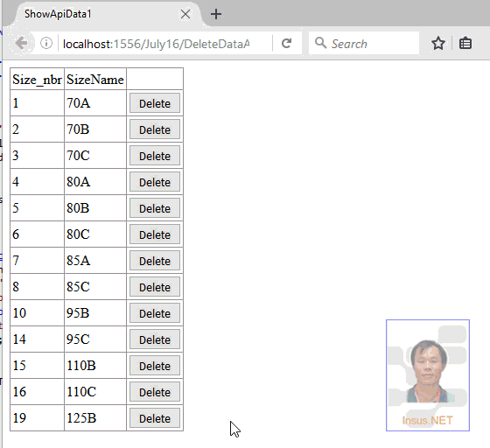The image size is (490, 448).
Task: Delete the 85A row
Action: (x=155, y=261)
